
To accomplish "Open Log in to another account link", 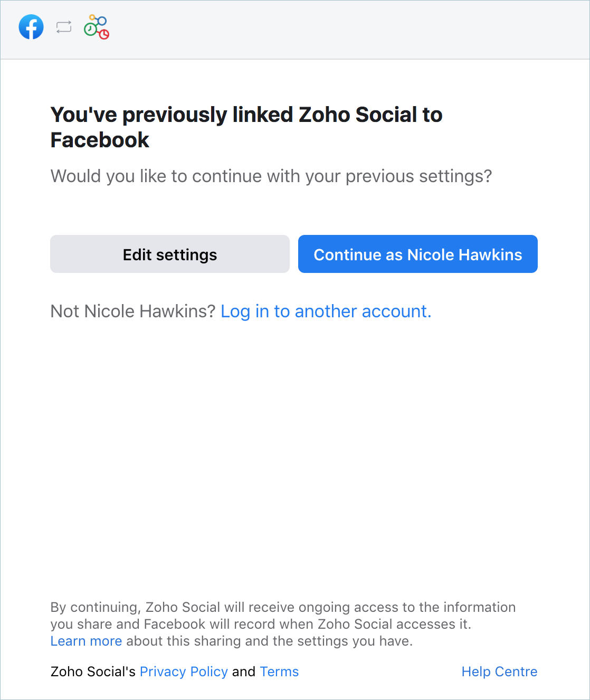I will pos(326,311).
